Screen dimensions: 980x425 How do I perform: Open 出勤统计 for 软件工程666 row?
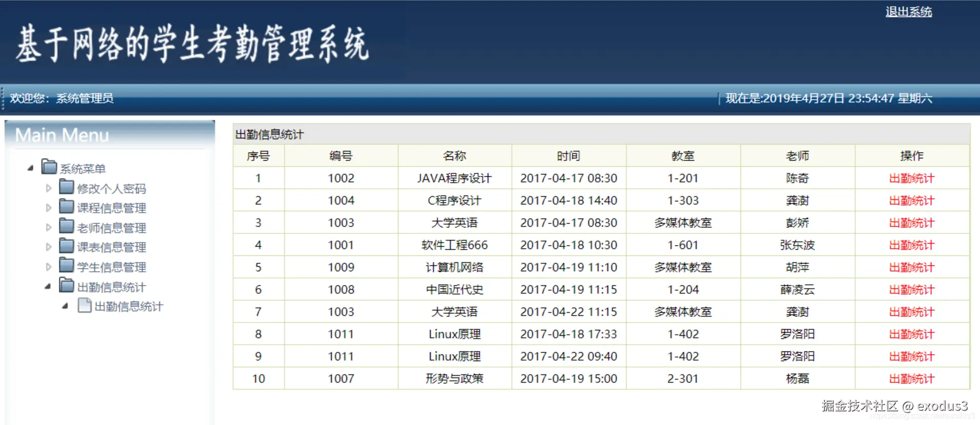tap(911, 245)
